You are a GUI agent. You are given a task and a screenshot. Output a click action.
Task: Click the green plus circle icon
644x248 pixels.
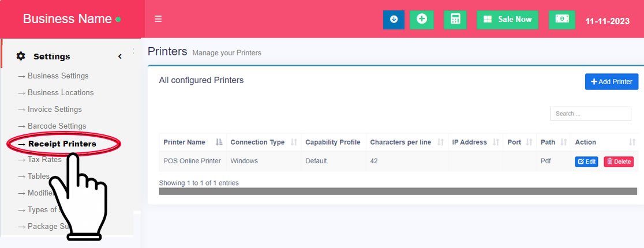click(421, 20)
